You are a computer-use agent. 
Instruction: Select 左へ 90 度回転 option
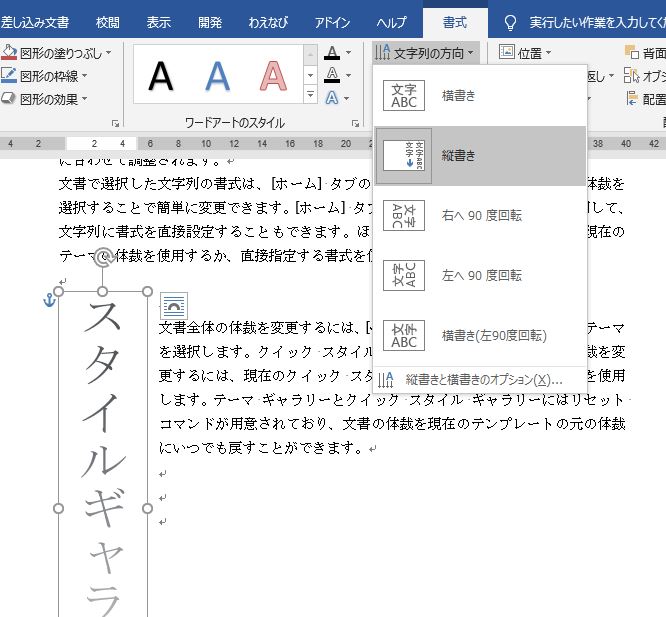pyautogui.click(x=480, y=275)
